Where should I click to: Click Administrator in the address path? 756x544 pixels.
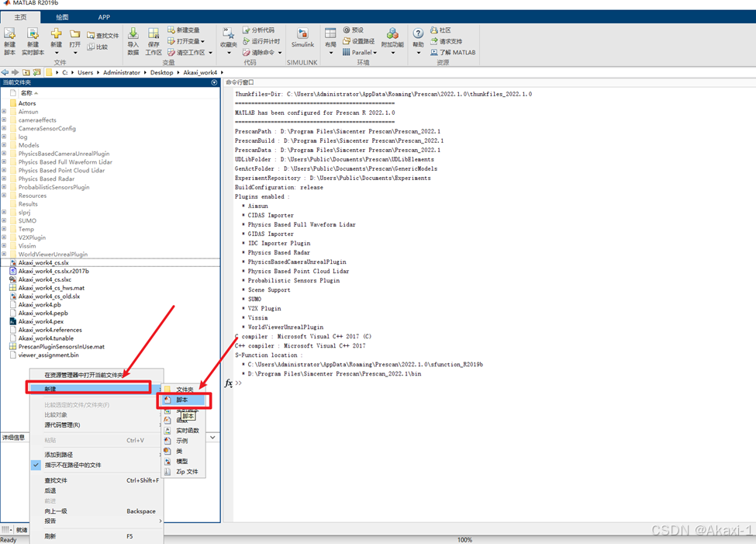[x=122, y=72]
